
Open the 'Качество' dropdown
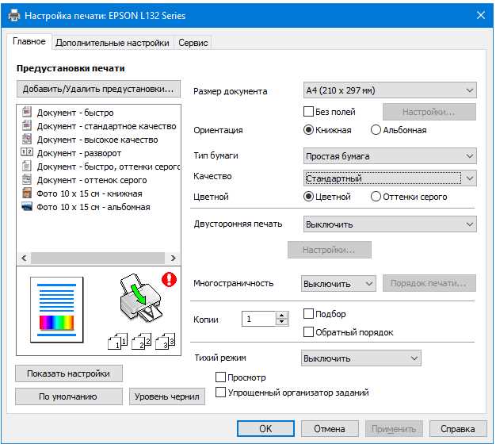390,178
